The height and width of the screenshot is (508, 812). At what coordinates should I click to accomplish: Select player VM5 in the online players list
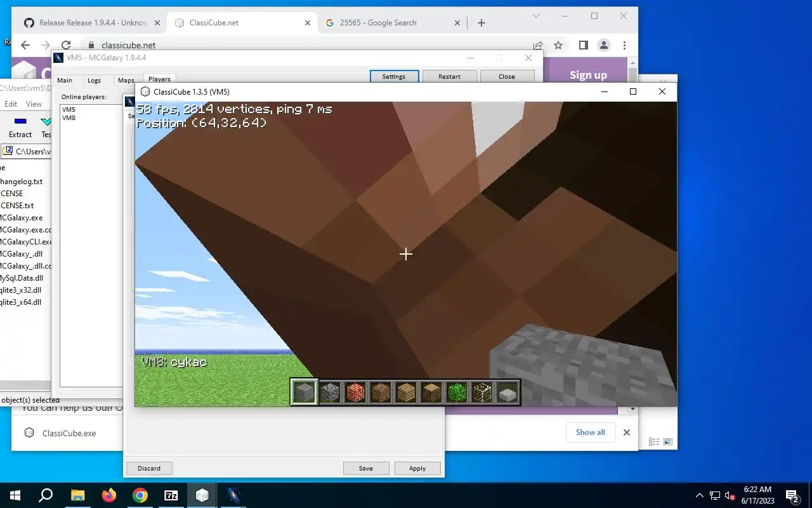69,109
